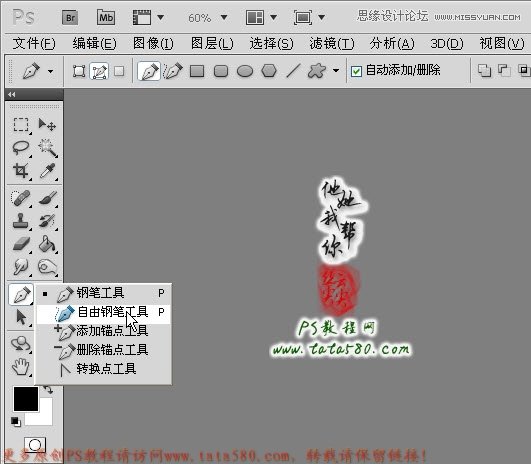Open the 60% zoom level dropdown

224,17
